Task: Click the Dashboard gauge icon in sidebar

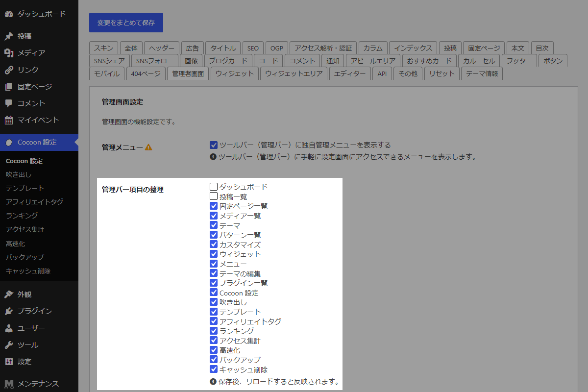Action: [x=9, y=14]
